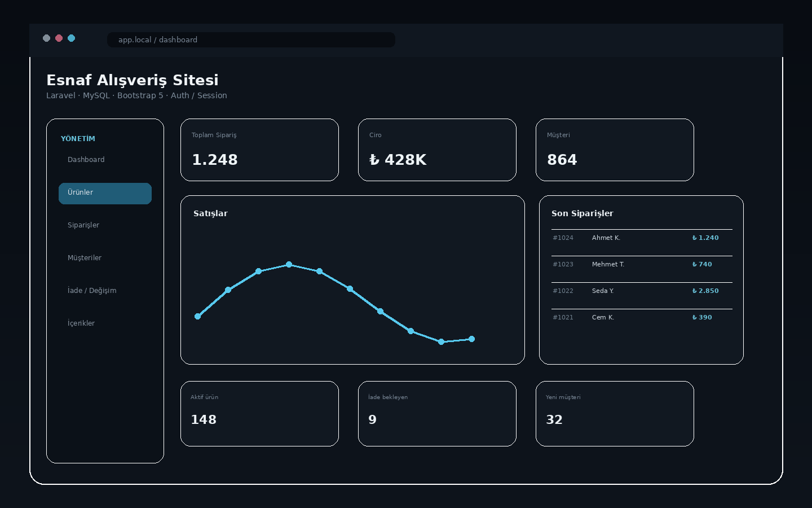This screenshot has height=508, width=812.
Task: Open the Yeni müşteri card
Action: pos(615,414)
